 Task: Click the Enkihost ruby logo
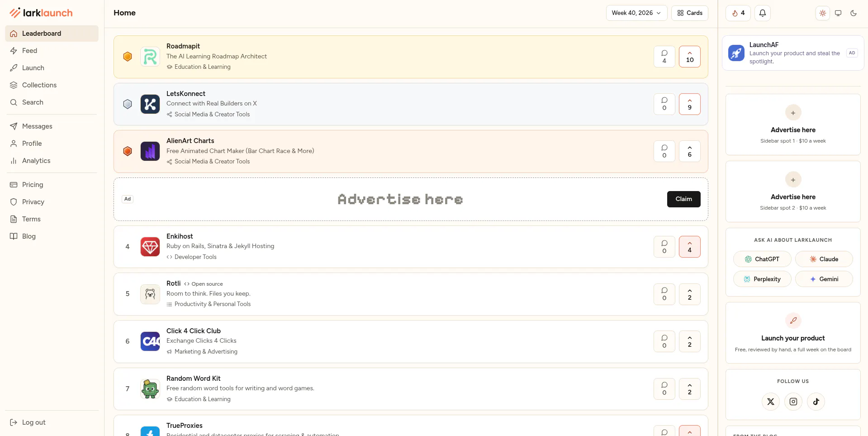tap(150, 247)
